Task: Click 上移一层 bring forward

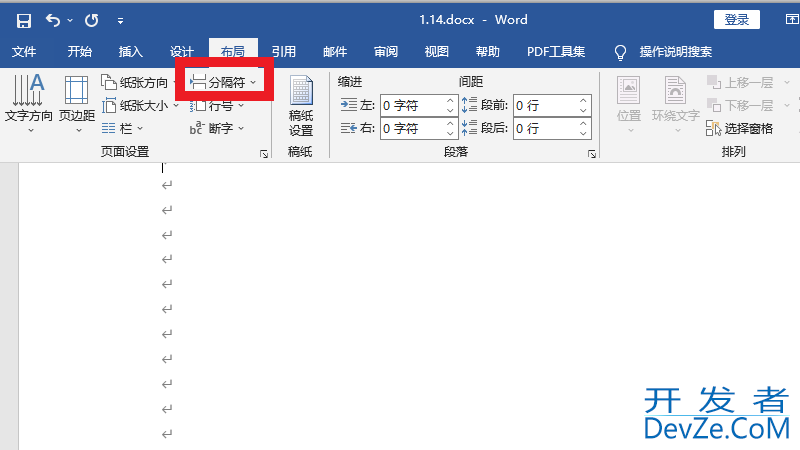Action: (740, 82)
